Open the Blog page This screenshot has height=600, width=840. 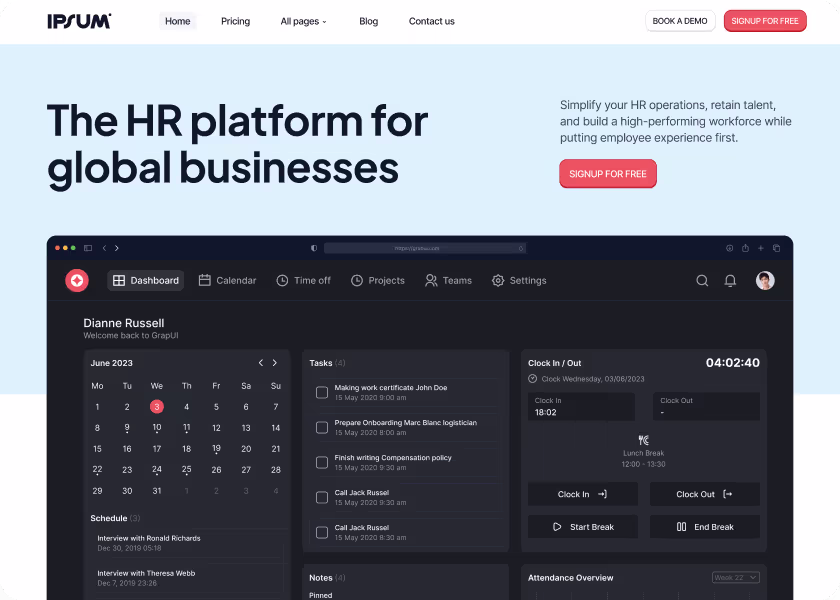(x=369, y=21)
